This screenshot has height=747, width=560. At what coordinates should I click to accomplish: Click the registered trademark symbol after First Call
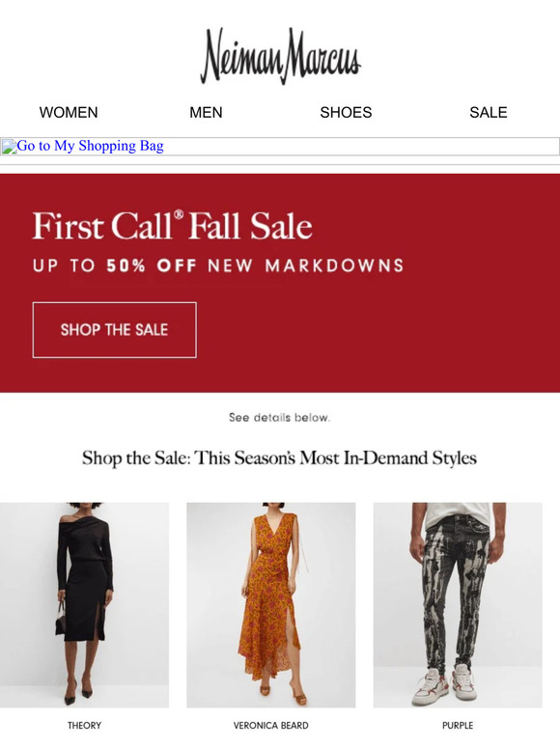(x=179, y=214)
